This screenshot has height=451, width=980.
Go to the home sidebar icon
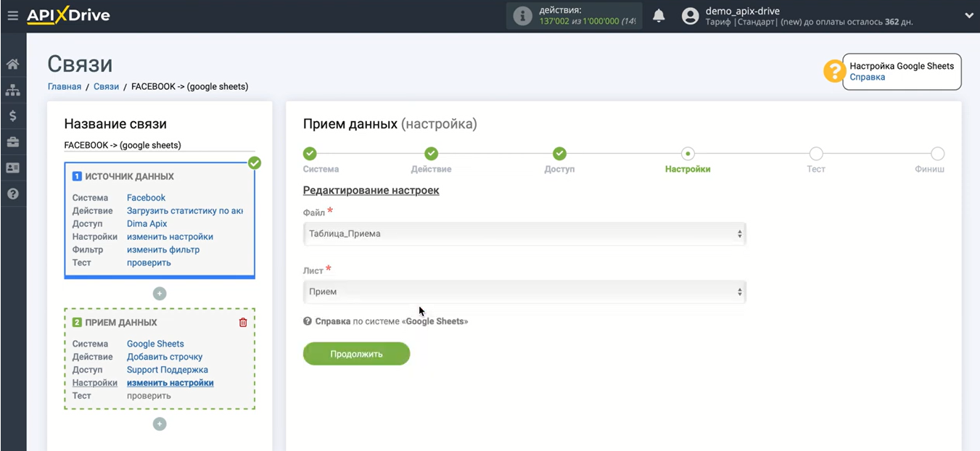coord(12,64)
